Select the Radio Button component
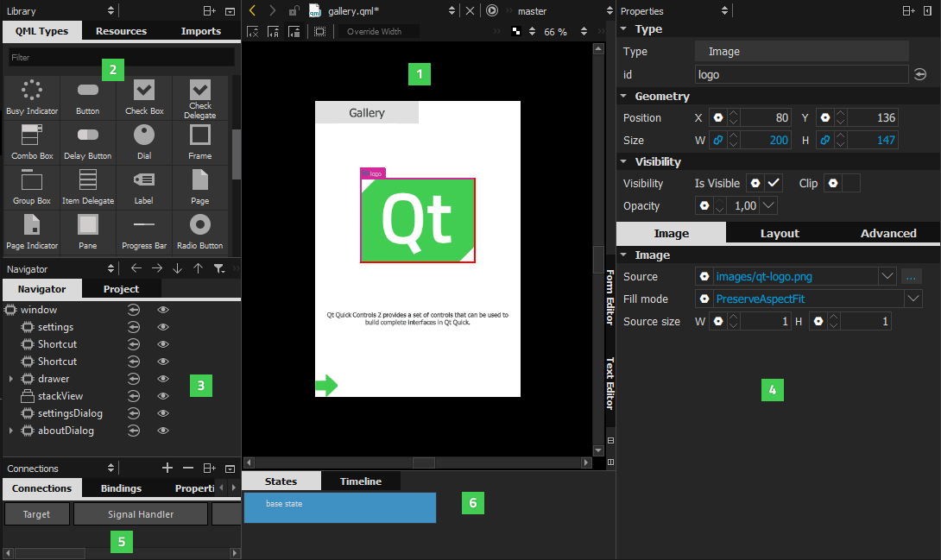The height and width of the screenshot is (560, 941). point(199,227)
